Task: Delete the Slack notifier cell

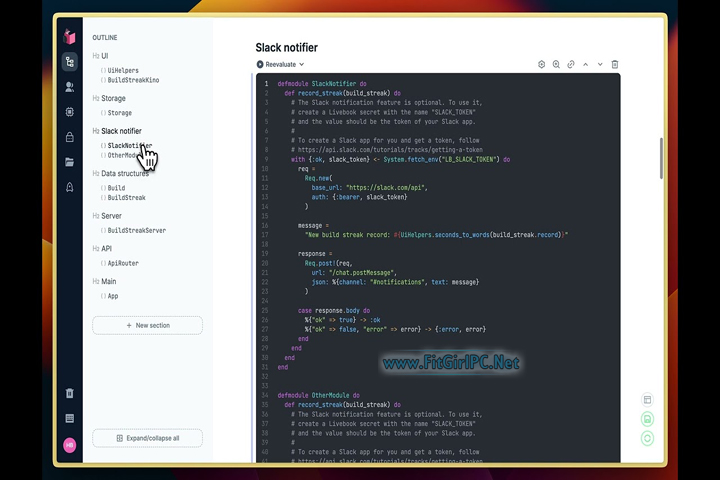Action: pos(615,64)
